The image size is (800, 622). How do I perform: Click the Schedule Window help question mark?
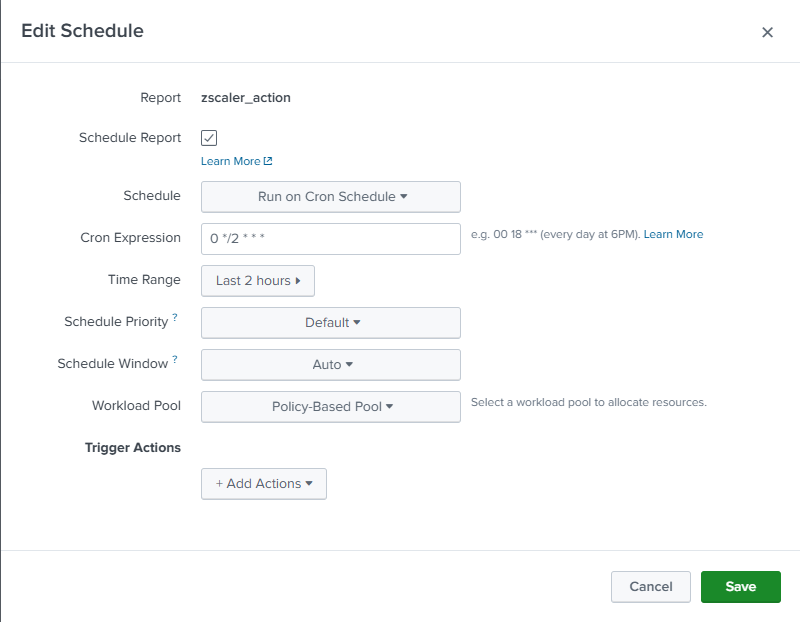pyautogui.click(x=175, y=359)
